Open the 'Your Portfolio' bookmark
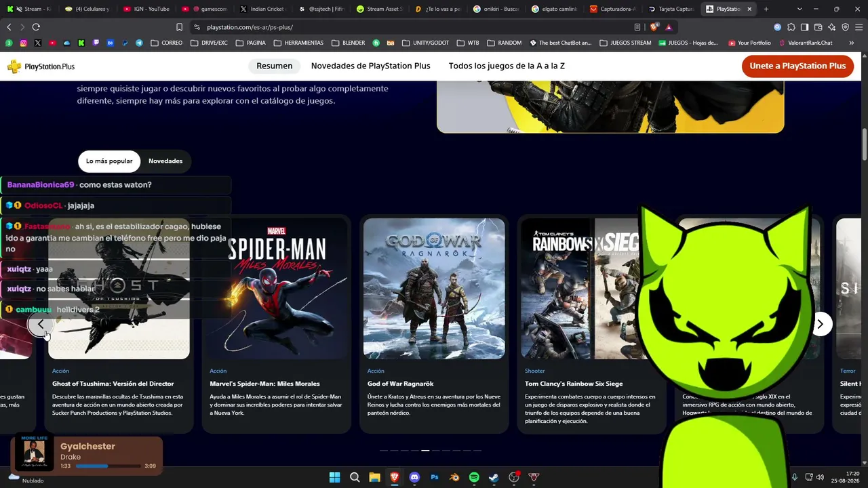Screen dimensions: 868x488 coord(749,43)
